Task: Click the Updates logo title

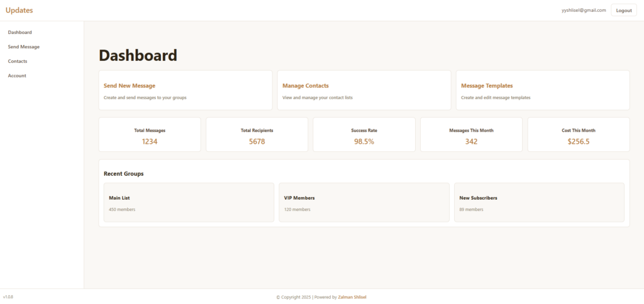Action: 19,10
